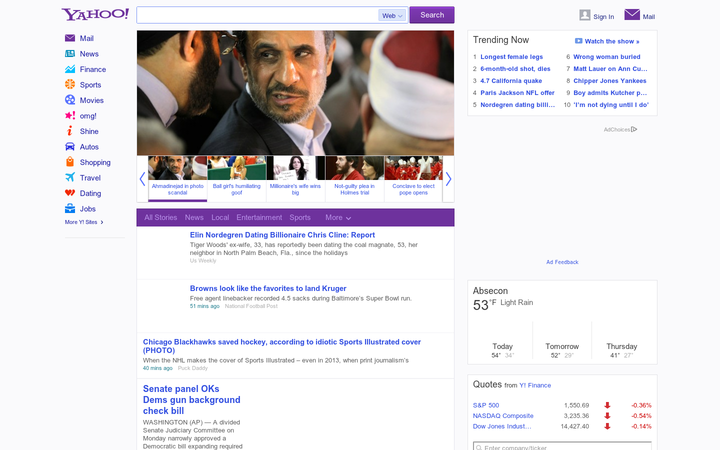This screenshot has width=720, height=450.
Task: Open the Dating heart icon
Action: pos(70,193)
